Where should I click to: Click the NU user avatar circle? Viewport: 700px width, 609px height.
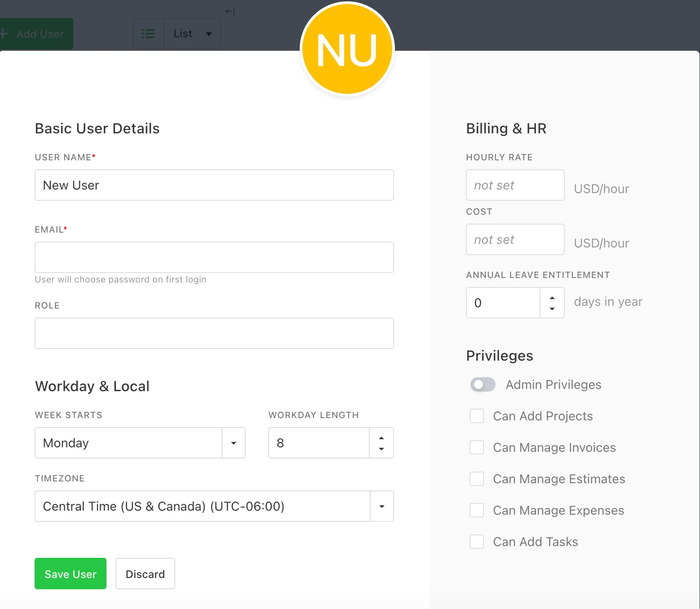tap(347, 49)
